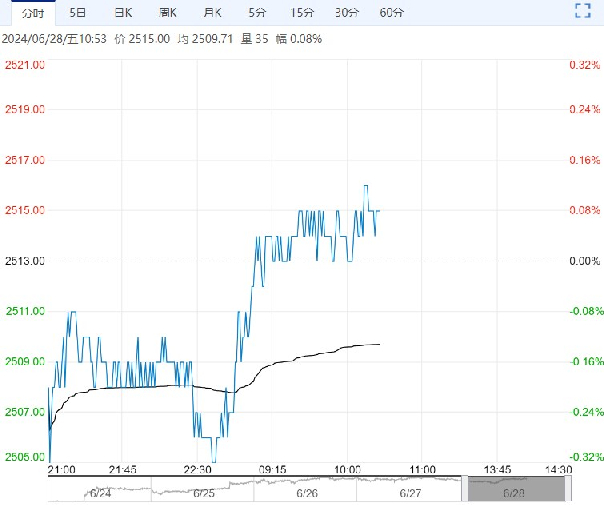
Task: Switch to 30分 interval chart
Action: [x=347, y=13]
